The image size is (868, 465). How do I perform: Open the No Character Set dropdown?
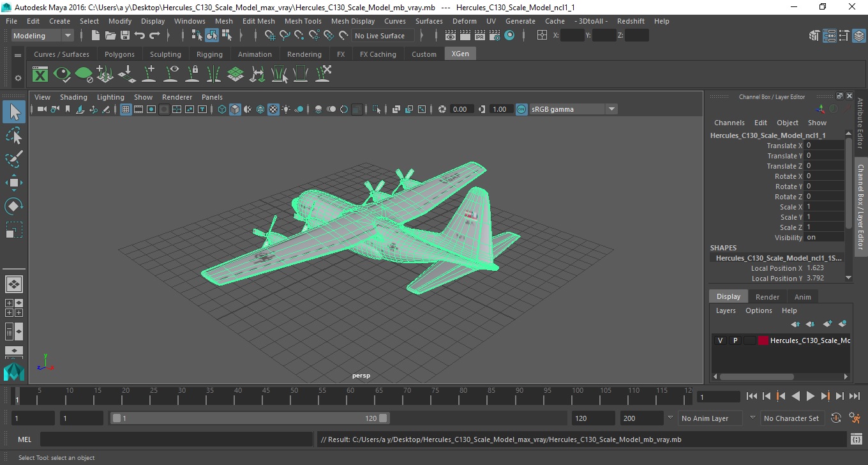[x=791, y=418]
